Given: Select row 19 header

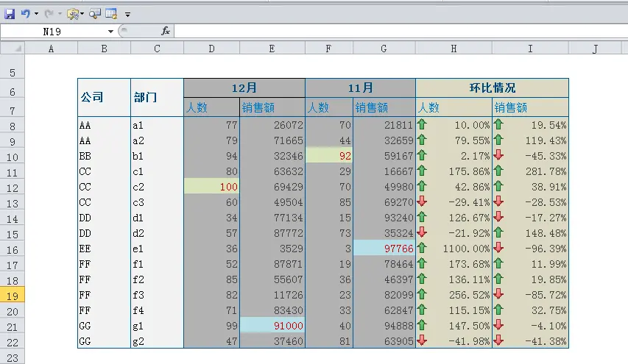Looking at the screenshot, I should pos(13,295).
